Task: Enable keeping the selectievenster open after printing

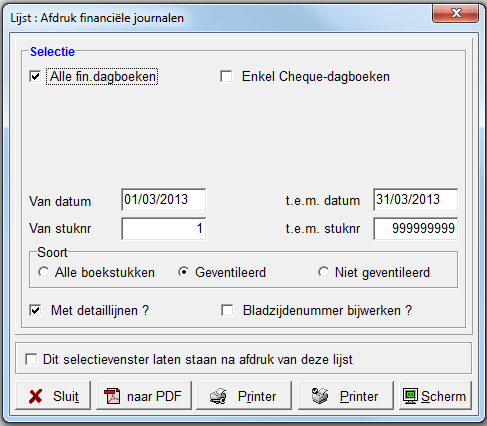Action: (31, 359)
